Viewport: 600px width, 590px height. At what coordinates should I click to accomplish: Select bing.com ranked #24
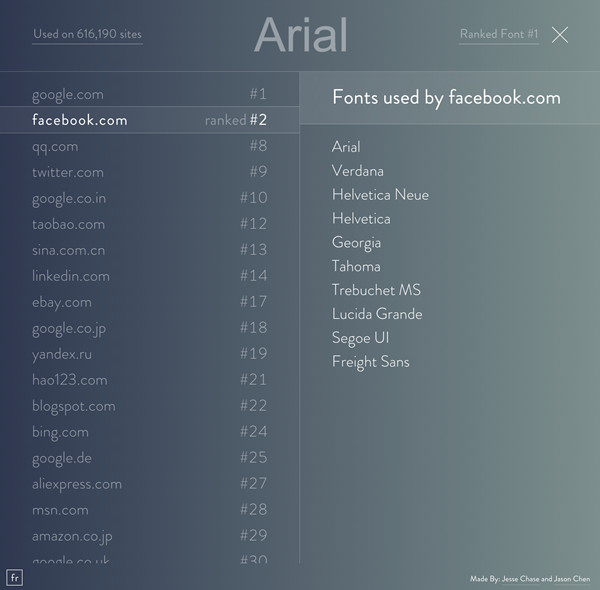point(150,432)
